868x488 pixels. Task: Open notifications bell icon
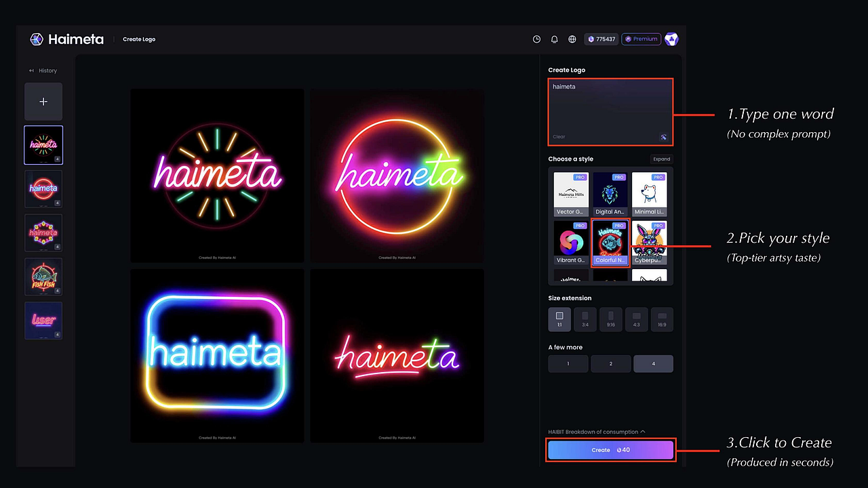click(x=554, y=39)
